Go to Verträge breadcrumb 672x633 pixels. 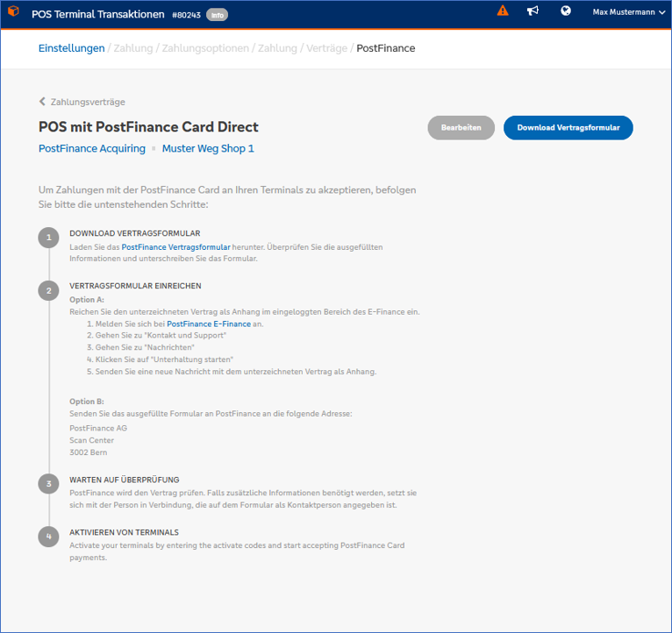pos(326,48)
